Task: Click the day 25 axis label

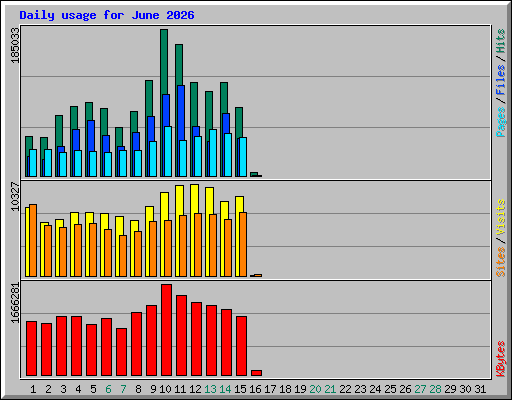Action: [x=390, y=389]
